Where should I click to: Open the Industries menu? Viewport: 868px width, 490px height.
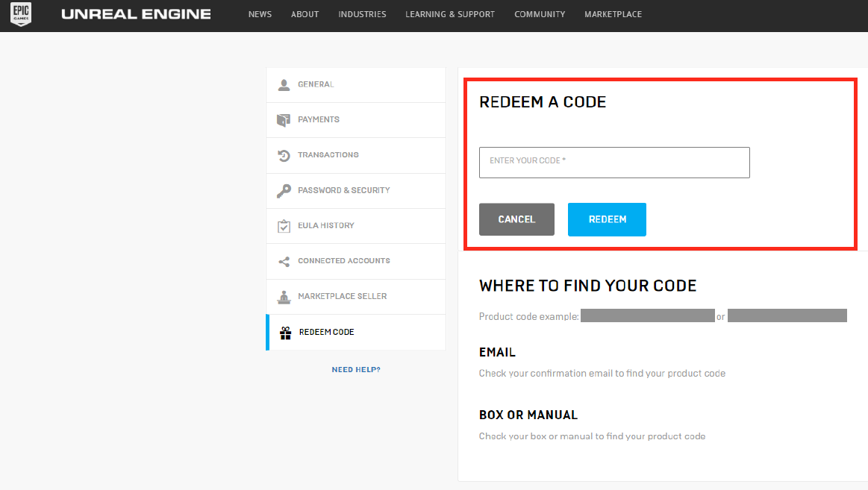tap(363, 14)
